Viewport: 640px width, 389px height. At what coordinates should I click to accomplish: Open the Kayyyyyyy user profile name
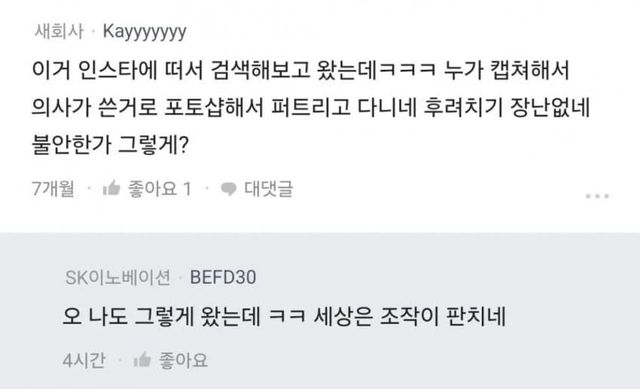(144, 32)
